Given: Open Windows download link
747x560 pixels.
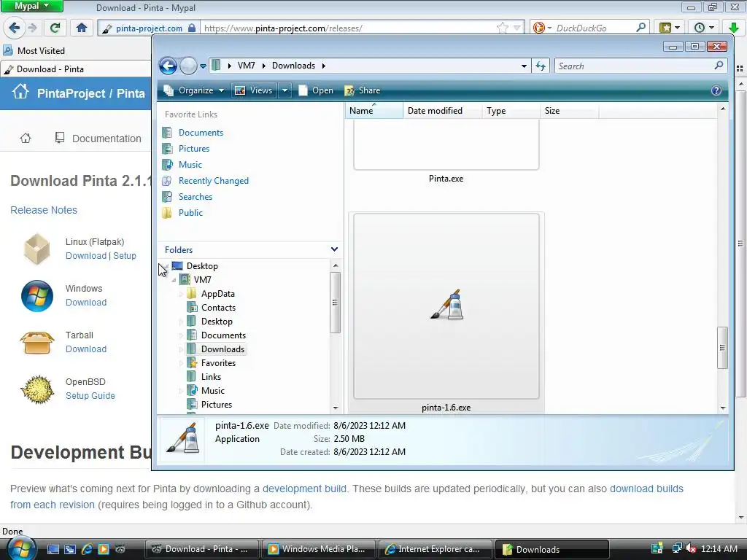Looking at the screenshot, I should pos(86,303).
